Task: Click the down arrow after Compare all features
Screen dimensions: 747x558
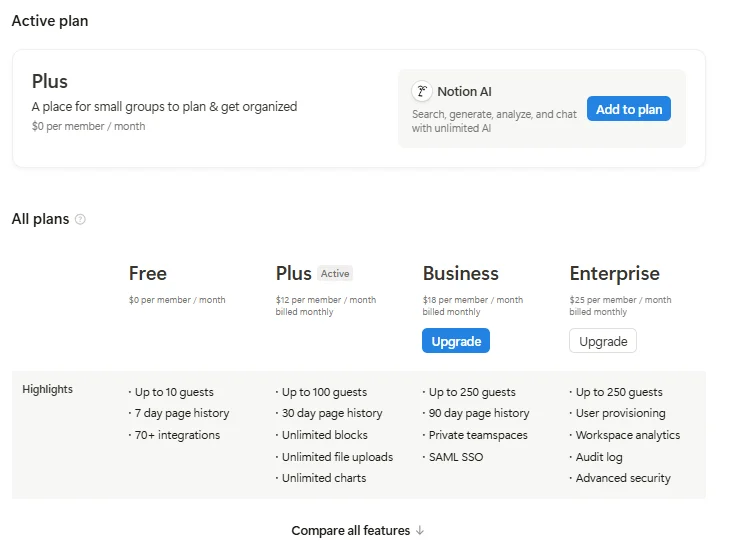Action: [420, 530]
